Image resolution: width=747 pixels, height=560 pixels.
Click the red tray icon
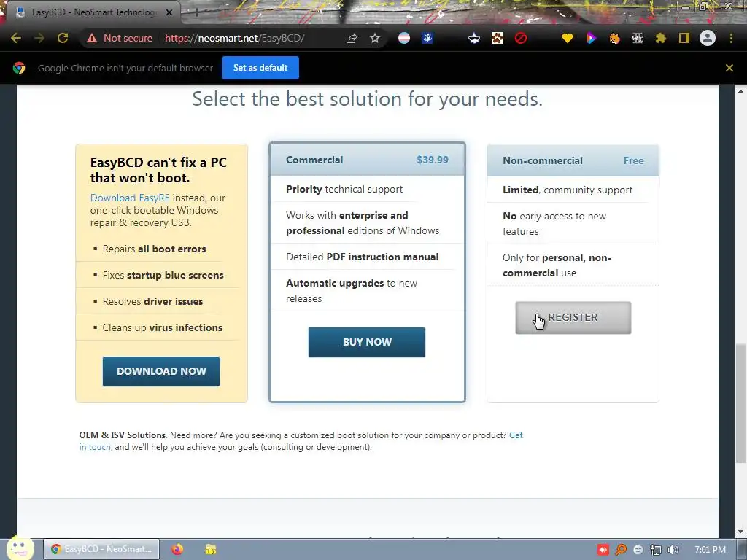[x=603, y=550]
